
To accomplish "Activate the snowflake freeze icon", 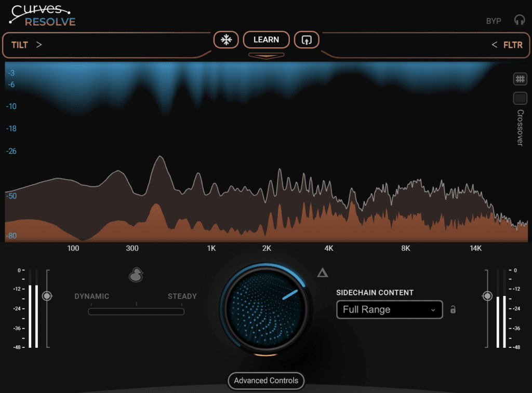I will click(x=227, y=39).
